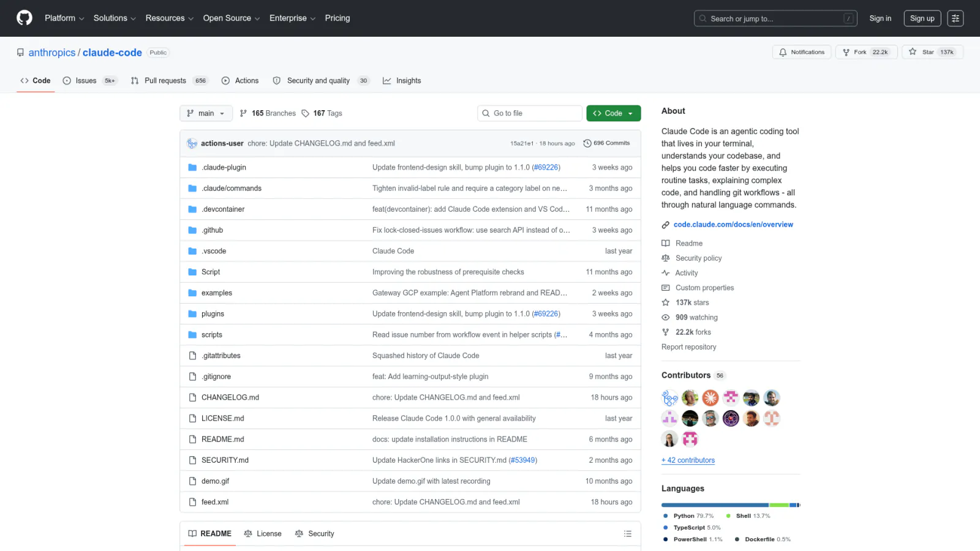This screenshot has width=980, height=551.
Task: Click the Notifications bell button
Action: click(x=802, y=52)
